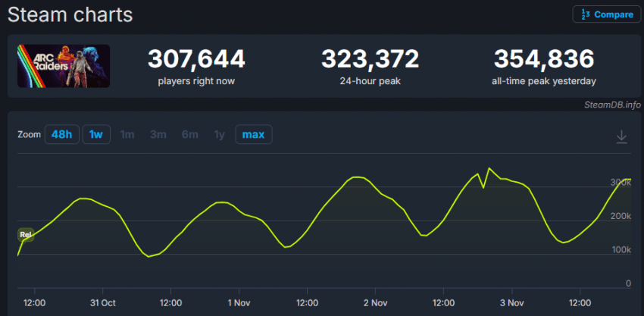Click the 354,836 all-time peak value
The height and width of the screenshot is (316, 644).
click(543, 59)
